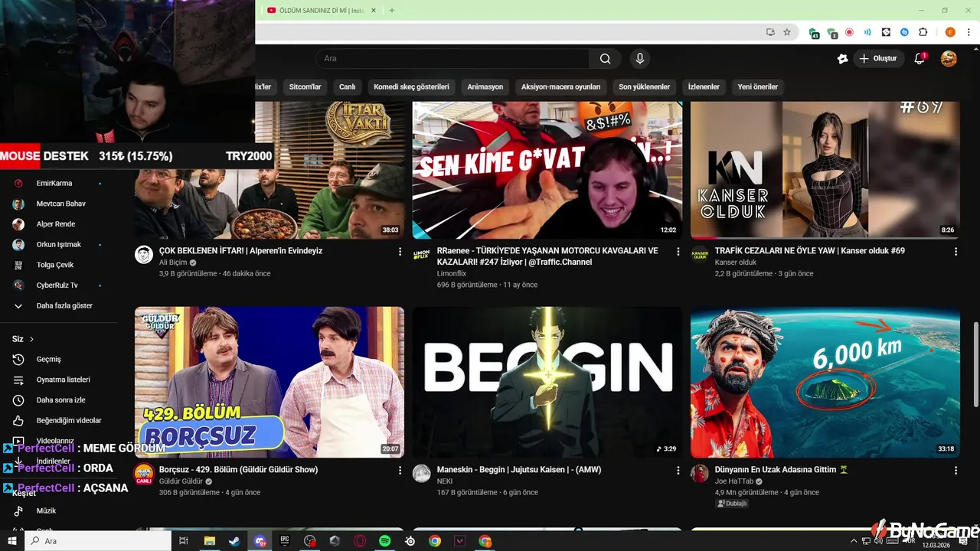
Task: Select the Sitcom'lar filter chip
Action: point(305,86)
